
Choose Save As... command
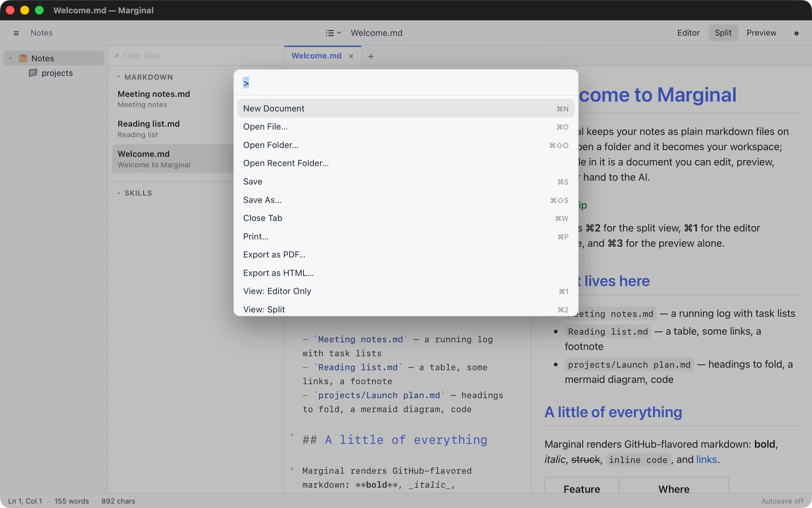point(406,200)
